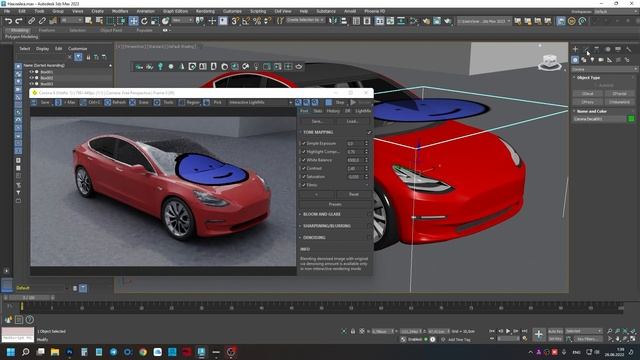This screenshot has height=360, width=640.
Task: Toggle visibility eye for Box001
Action: [x=31, y=72]
